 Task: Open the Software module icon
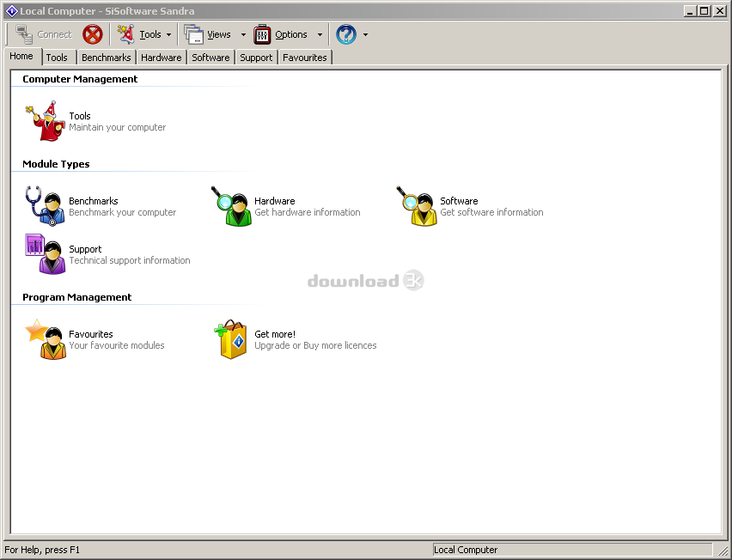click(418, 206)
